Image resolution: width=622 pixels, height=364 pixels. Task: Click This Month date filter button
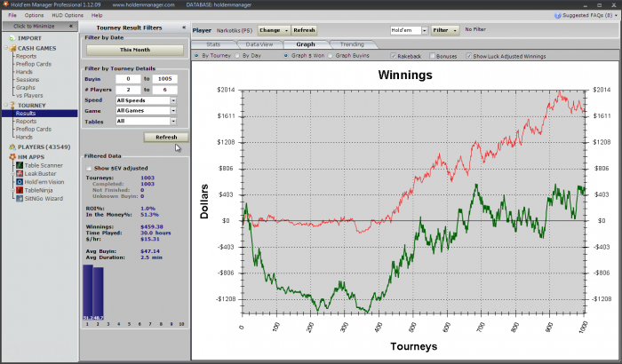click(135, 50)
